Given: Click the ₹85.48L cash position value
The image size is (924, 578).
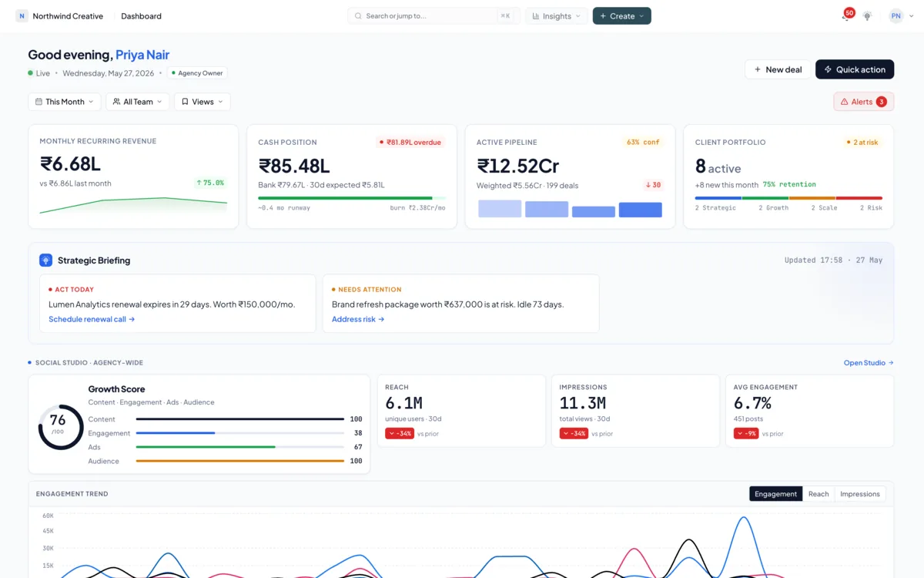Looking at the screenshot, I should 294,166.
